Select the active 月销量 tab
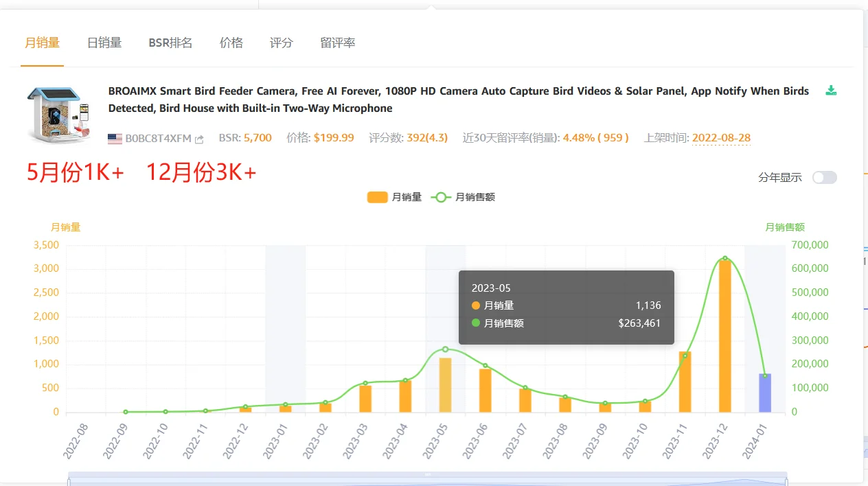Screen dimensions: 868x486 click(42, 43)
